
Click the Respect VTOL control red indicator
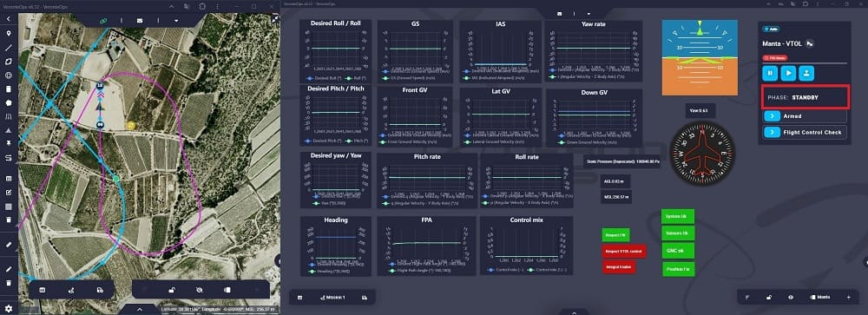(x=624, y=252)
